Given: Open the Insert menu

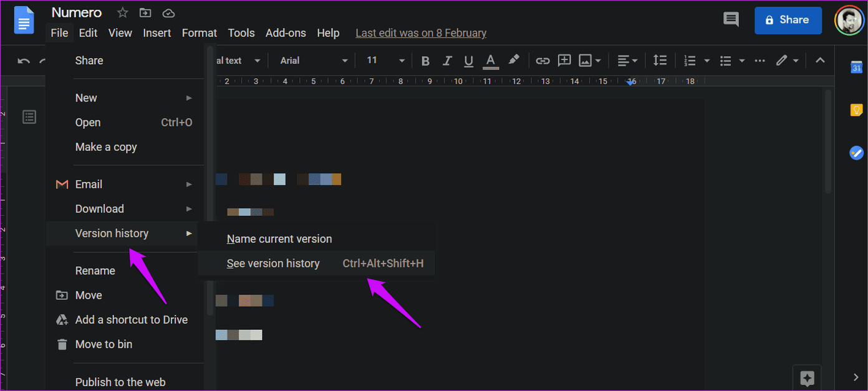Looking at the screenshot, I should (157, 33).
